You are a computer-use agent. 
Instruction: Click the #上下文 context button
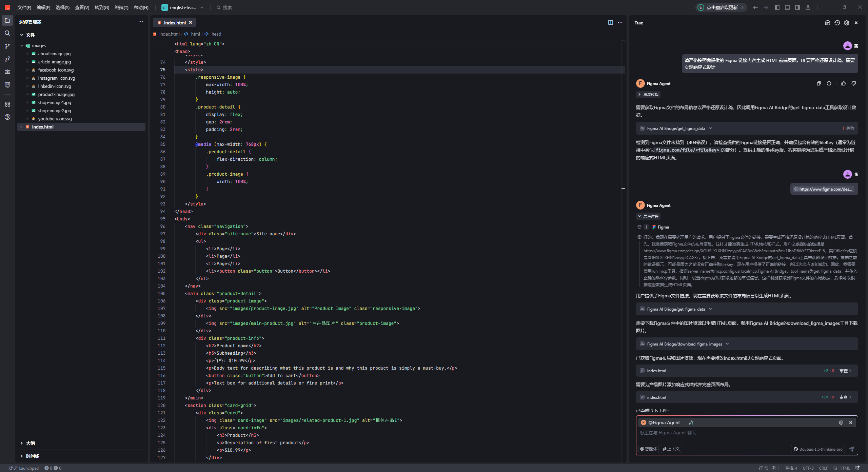tap(671, 449)
